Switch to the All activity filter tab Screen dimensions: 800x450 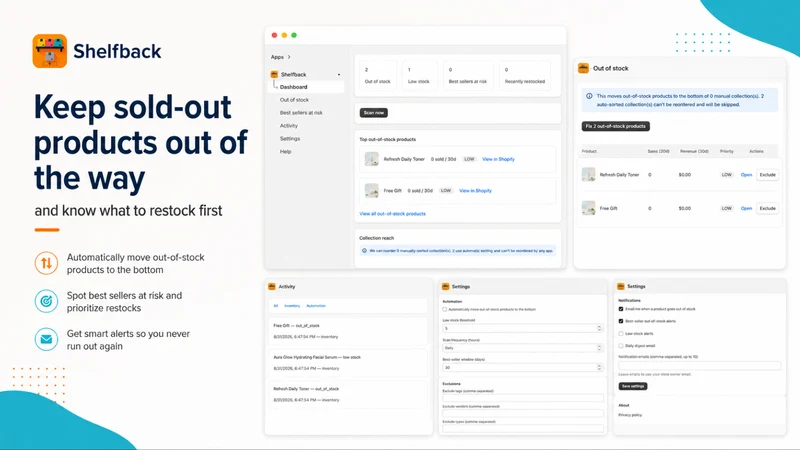(x=276, y=306)
